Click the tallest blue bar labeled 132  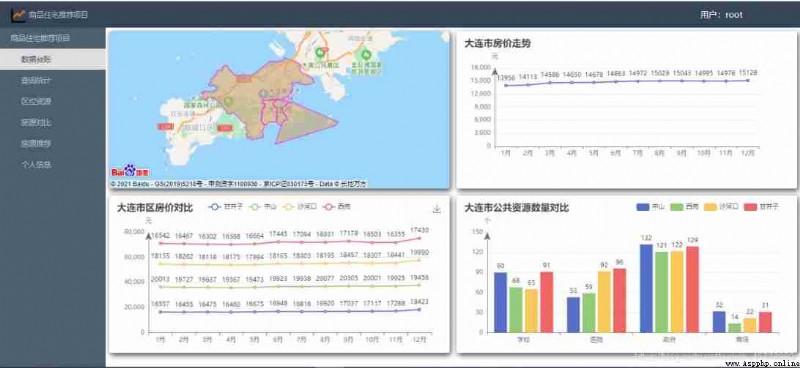pyautogui.click(x=646, y=288)
